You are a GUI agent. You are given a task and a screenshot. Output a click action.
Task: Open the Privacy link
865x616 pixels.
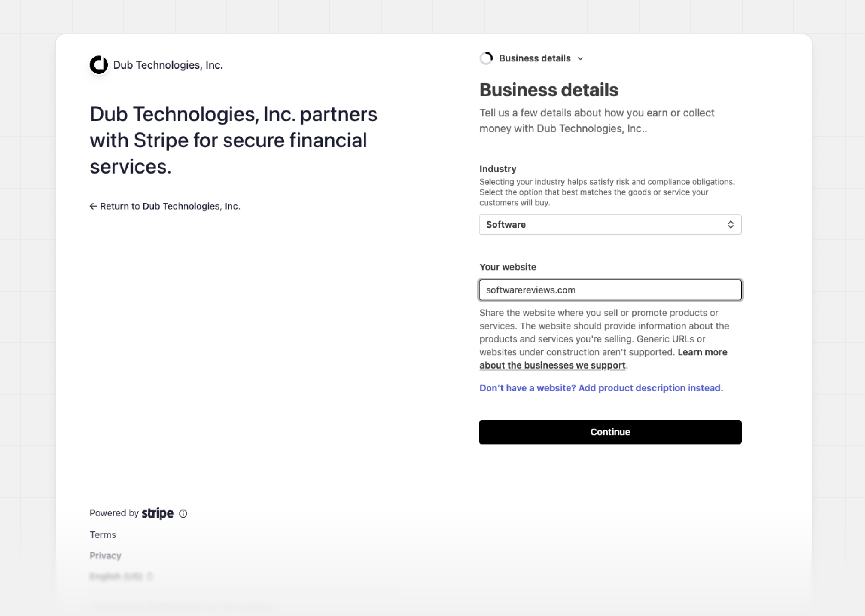pyautogui.click(x=105, y=556)
